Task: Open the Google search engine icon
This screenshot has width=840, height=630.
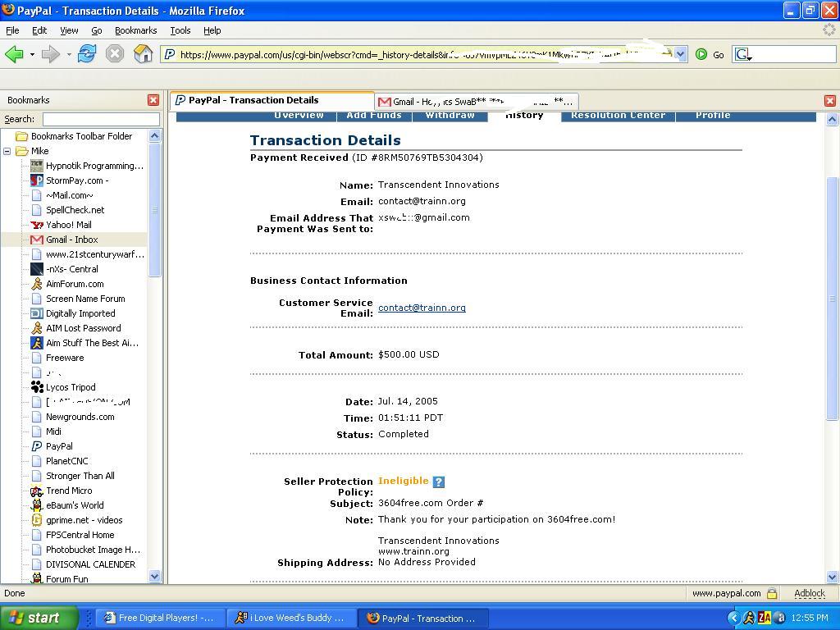Action: (x=742, y=54)
